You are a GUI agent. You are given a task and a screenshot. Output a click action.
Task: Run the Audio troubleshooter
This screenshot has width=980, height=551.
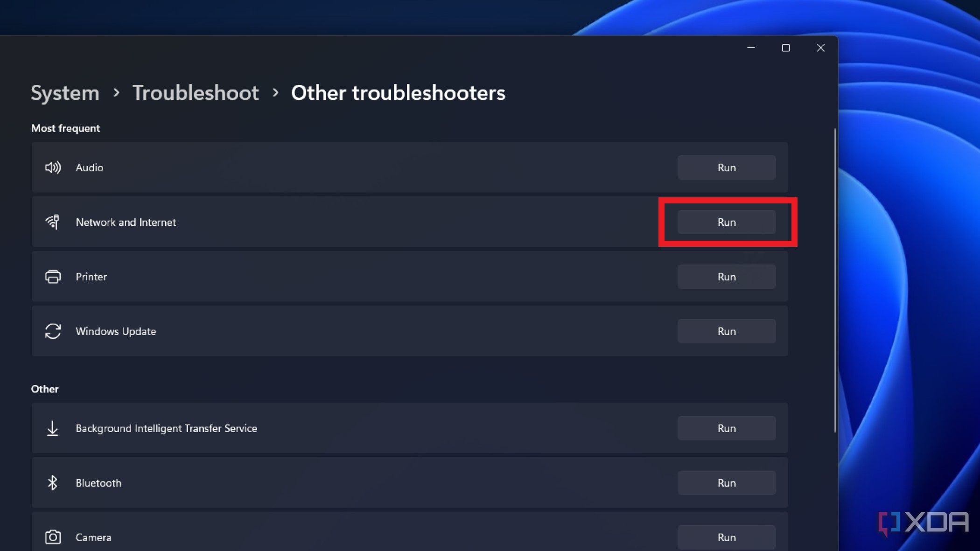727,167
